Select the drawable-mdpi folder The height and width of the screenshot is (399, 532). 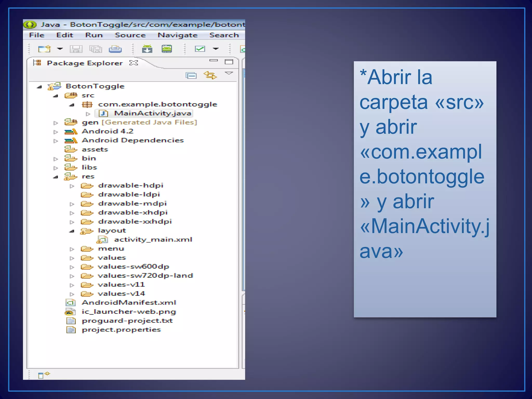point(132,203)
